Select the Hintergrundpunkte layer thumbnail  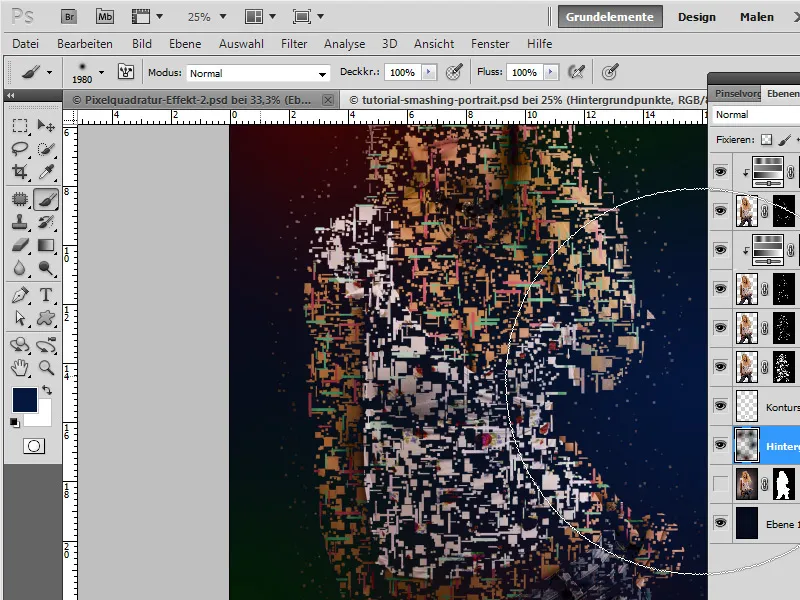(747, 444)
